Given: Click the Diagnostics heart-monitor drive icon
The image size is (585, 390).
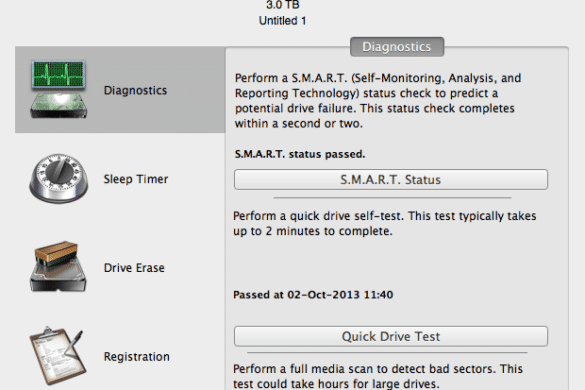Looking at the screenshot, I should point(59,90).
